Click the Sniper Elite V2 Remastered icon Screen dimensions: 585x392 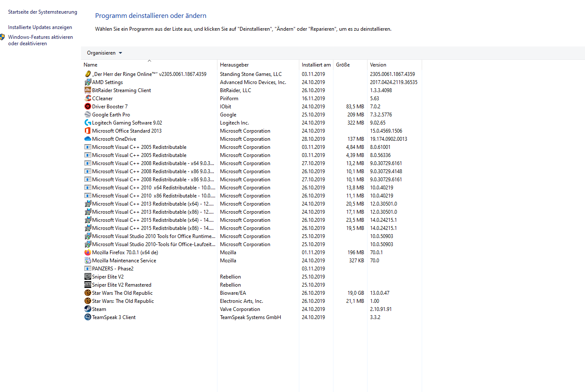(88, 285)
